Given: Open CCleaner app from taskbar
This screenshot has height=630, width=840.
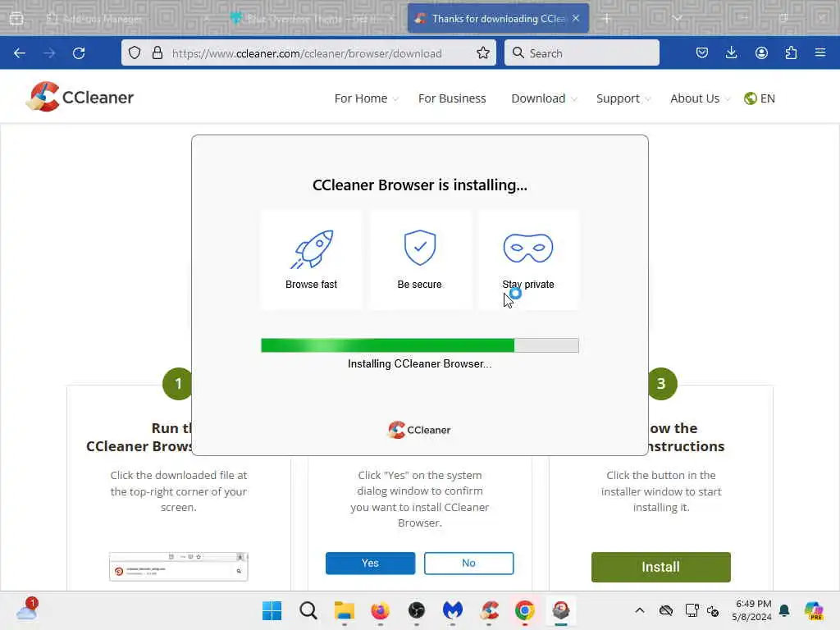Looking at the screenshot, I should pyautogui.click(x=489, y=610).
